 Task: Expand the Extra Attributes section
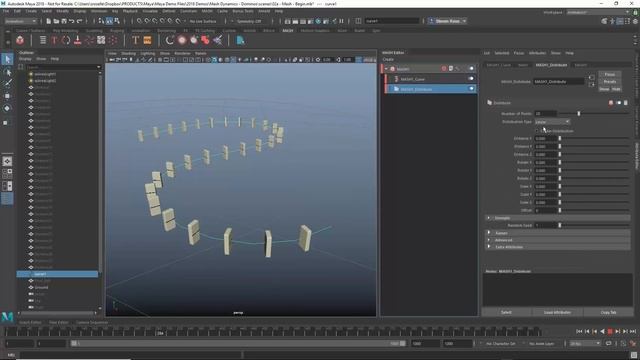pyautogui.click(x=489, y=247)
